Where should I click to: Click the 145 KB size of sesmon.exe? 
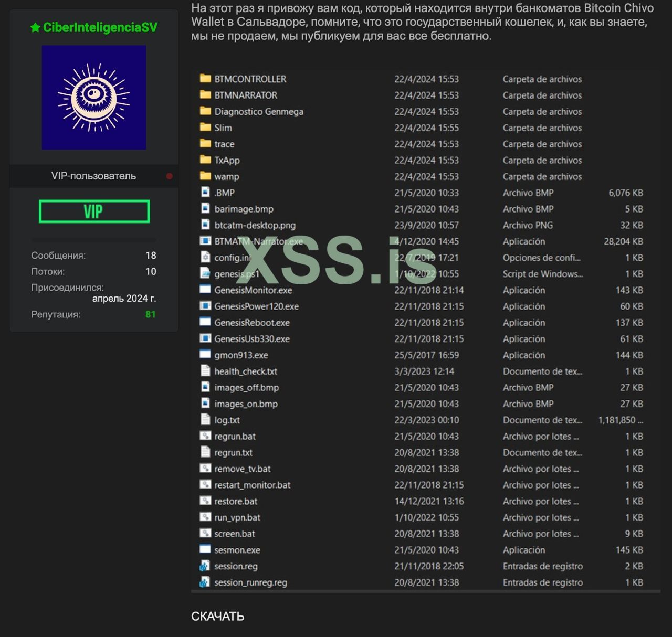click(629, 550)
